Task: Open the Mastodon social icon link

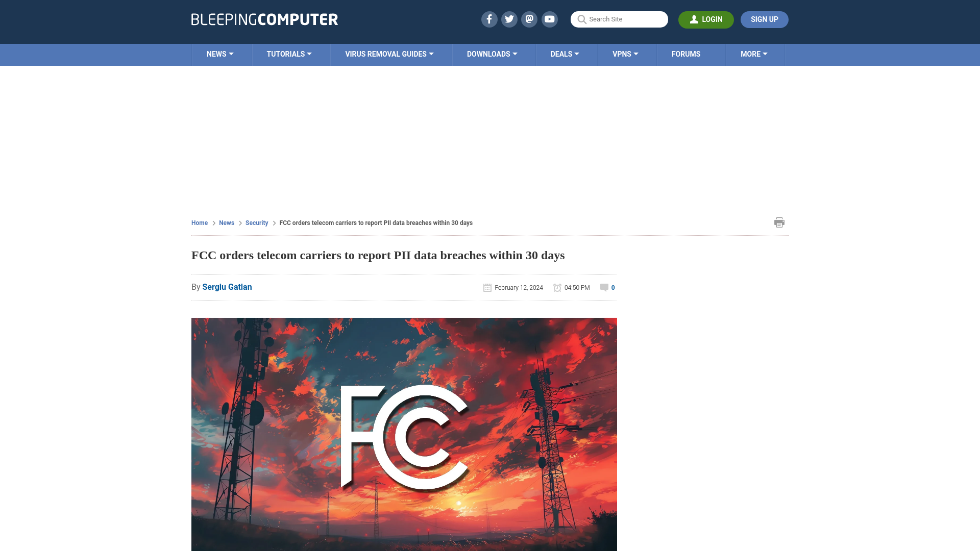Action: coord(530,19)
